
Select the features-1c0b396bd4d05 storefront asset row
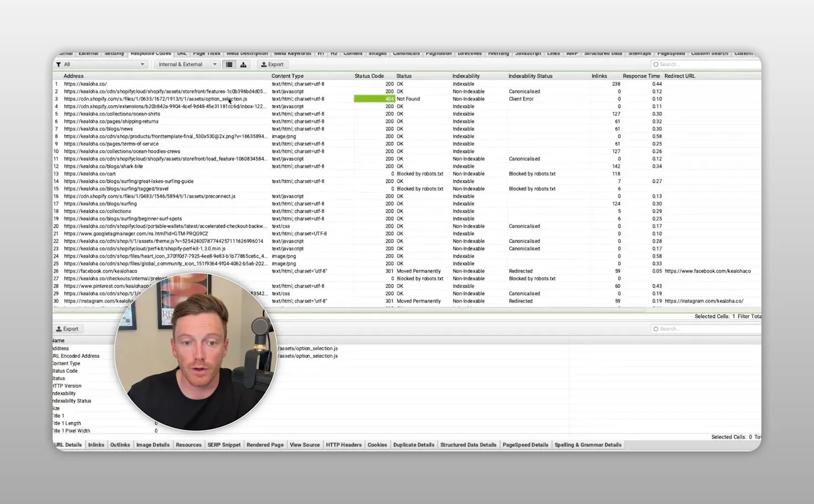pyautogui.click(x=164, y=91)
